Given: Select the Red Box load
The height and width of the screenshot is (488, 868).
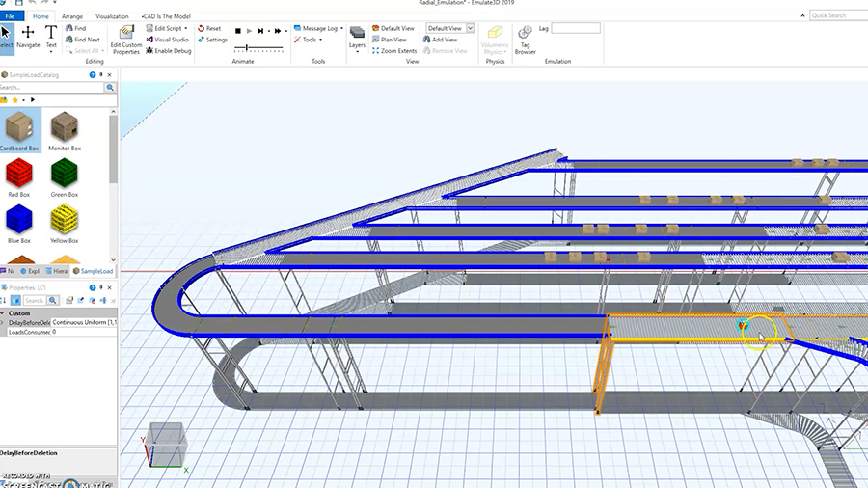Looking at the screenshot, I should [x=18, y=176].
